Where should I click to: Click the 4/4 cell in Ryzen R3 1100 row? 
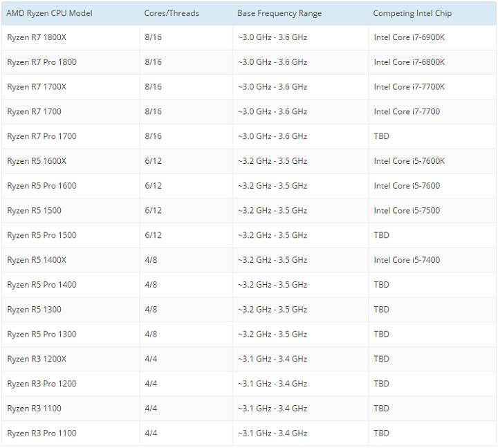pos(186,409)
